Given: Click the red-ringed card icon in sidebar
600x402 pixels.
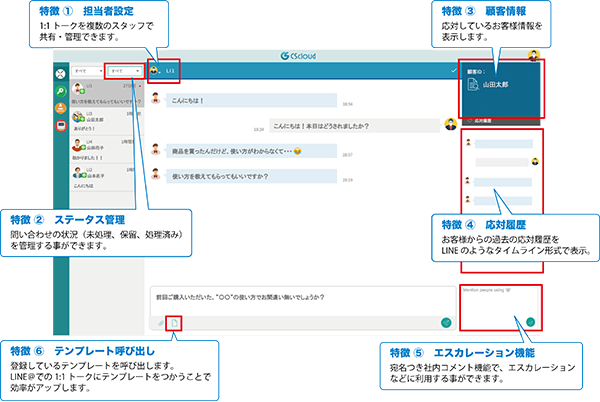Looking at the screenshot, I should pos(60,125).
